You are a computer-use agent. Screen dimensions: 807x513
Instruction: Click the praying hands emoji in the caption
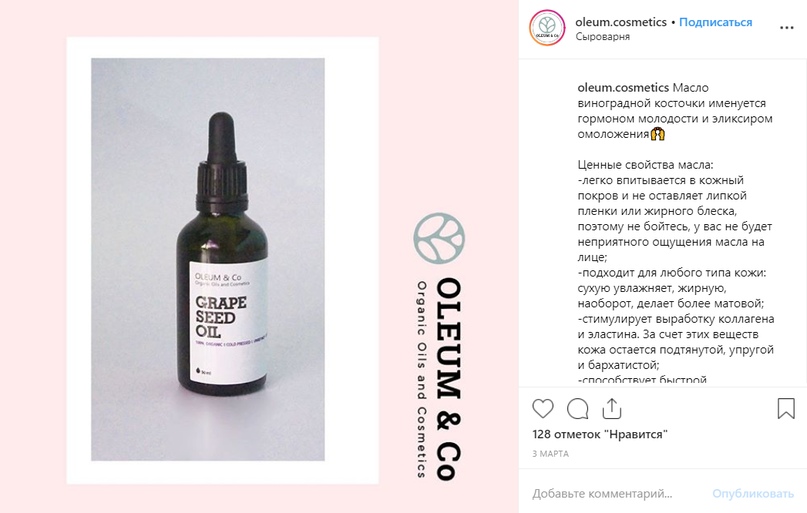658,134
